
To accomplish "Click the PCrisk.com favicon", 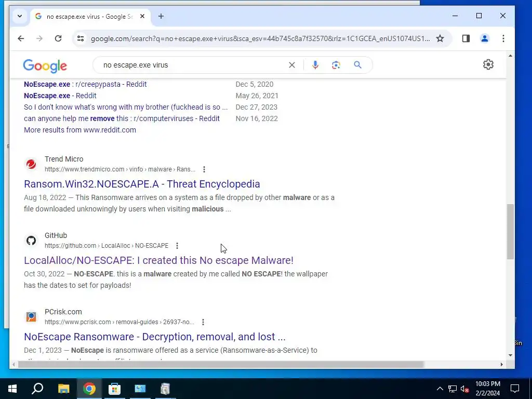I will [x=31, y=317].
